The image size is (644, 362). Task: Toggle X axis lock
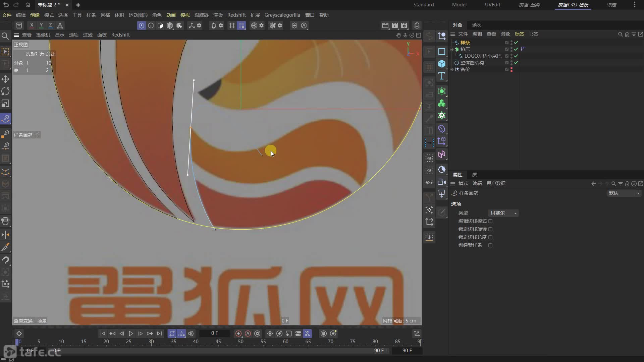point(32,25)
